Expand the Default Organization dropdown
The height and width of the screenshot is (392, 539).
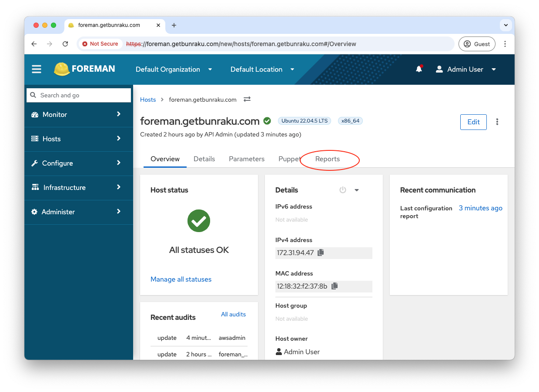pos(174,70)
